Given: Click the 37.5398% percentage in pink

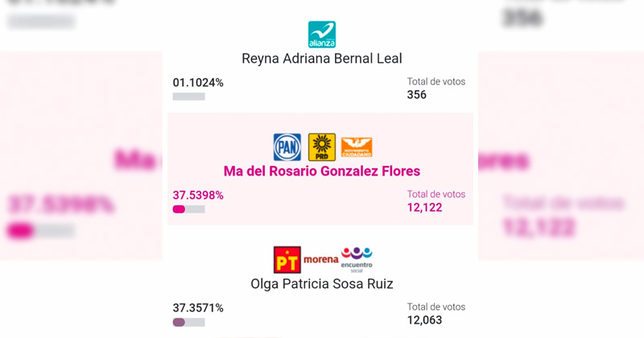Looking at the screenshot, I should tap(198, 196).
